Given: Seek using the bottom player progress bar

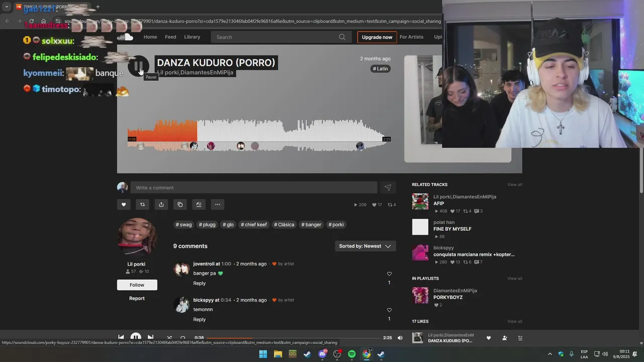Looking at the screenshot, I should (x=293, y=338).
